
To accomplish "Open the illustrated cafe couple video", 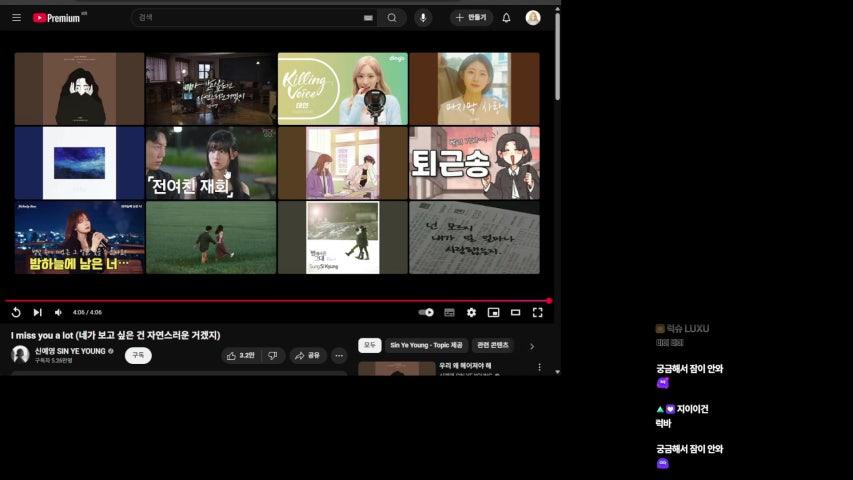I will tap(343, 163).
